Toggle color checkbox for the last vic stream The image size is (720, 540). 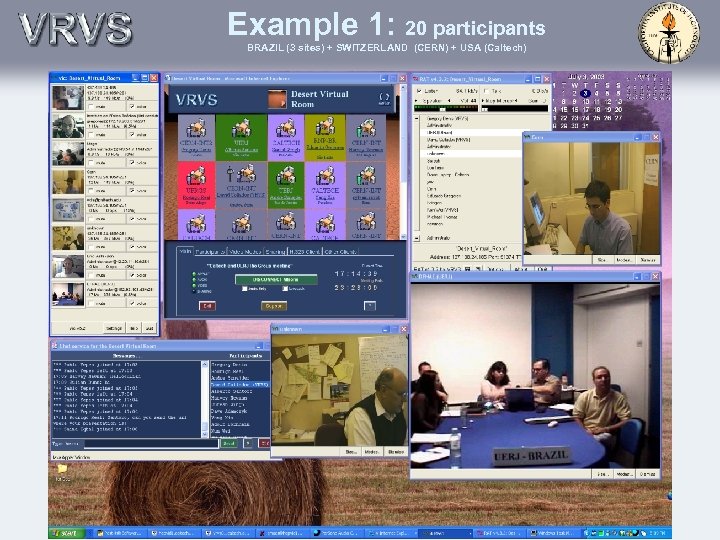(132, 304)
